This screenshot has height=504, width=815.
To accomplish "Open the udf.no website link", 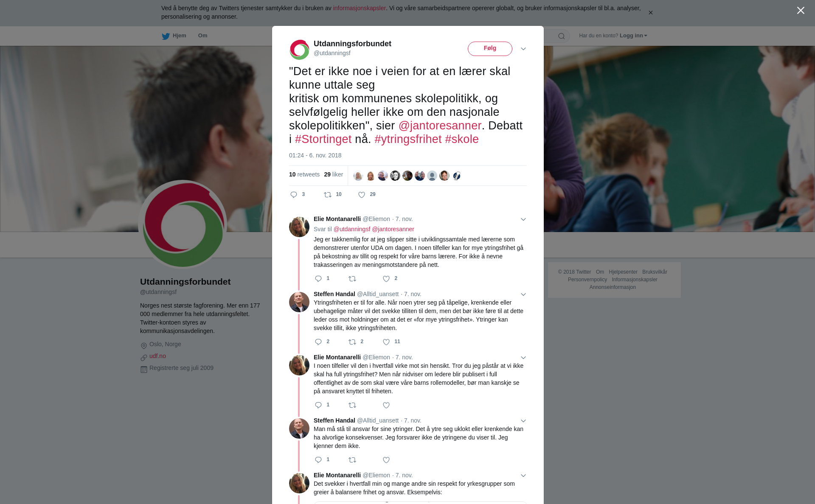I will tap(157, 356).
